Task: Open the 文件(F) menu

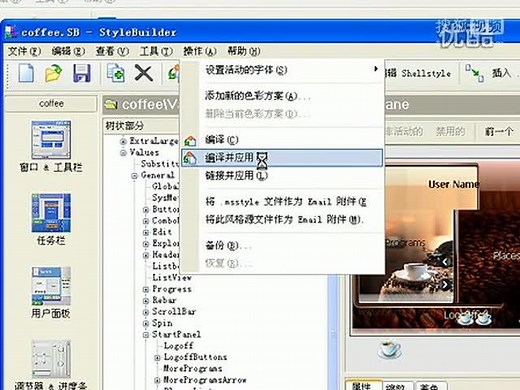Action: click(x=24, y=51)
